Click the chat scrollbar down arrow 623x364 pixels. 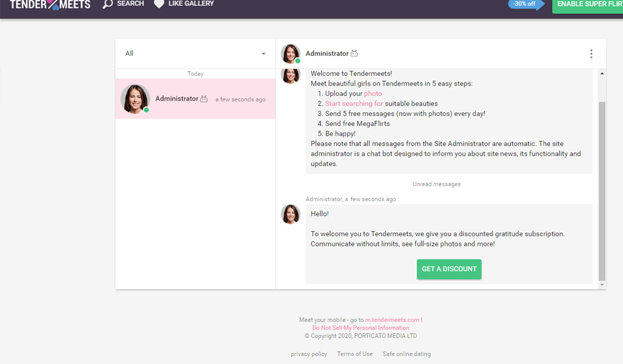point(602,285)
